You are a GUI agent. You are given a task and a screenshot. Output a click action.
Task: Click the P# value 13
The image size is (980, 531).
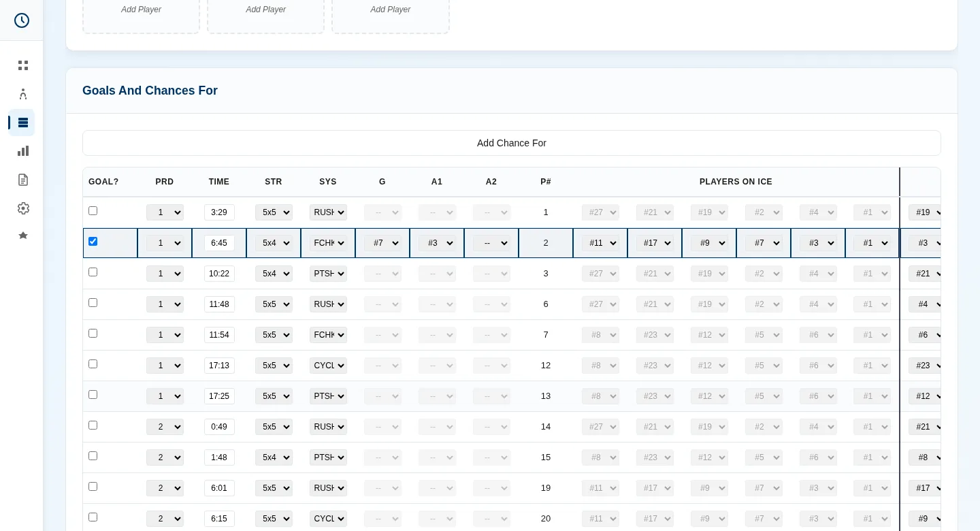(x=546, y=396)
